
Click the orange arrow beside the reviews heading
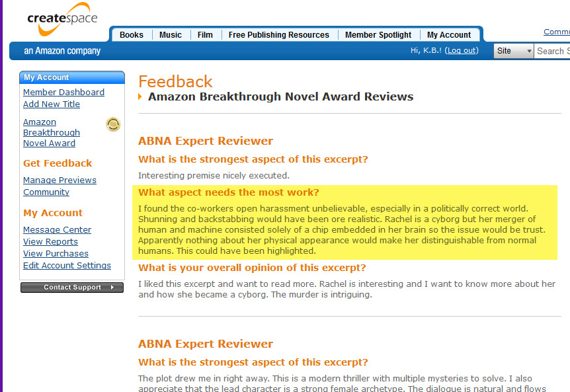coord(140,97)
